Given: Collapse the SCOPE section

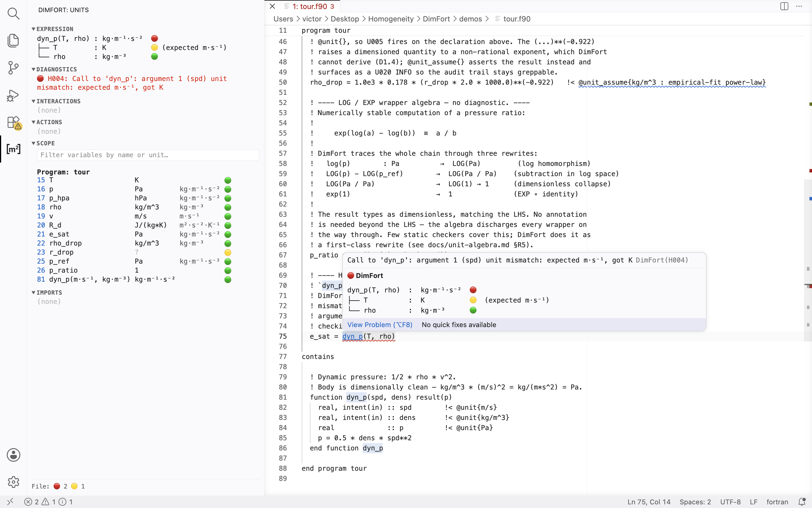Looking at the screenshot, I should click(43, 143).
